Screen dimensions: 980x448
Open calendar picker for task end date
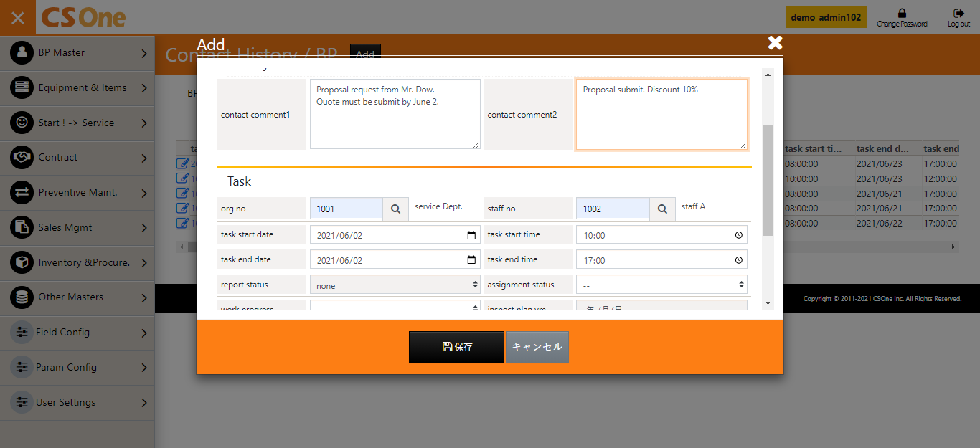click(471, 260)
